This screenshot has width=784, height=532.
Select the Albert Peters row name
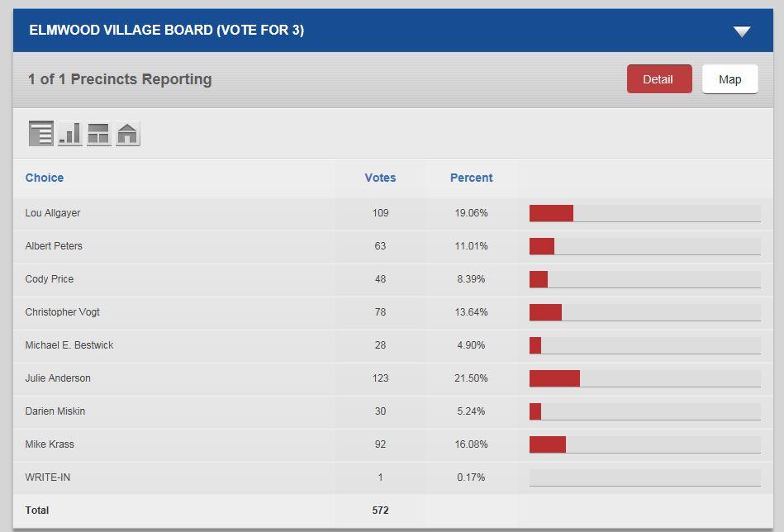(54, 246)
